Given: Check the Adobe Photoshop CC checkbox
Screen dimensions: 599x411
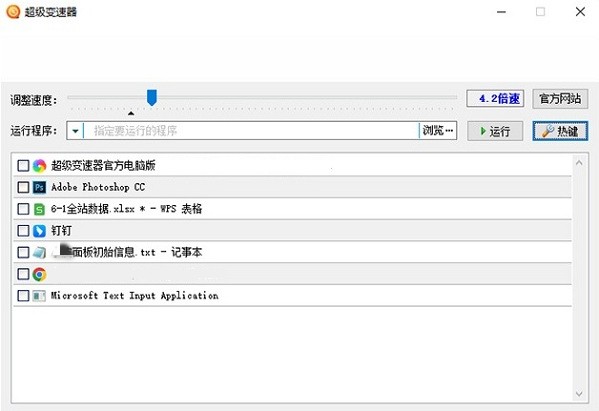Looking at the screenshot, I should [23, 188].
